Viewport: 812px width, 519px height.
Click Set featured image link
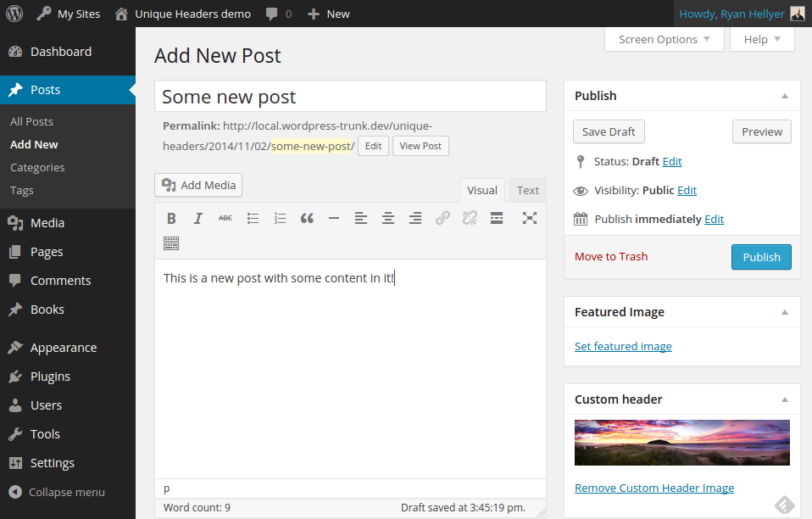623,346
